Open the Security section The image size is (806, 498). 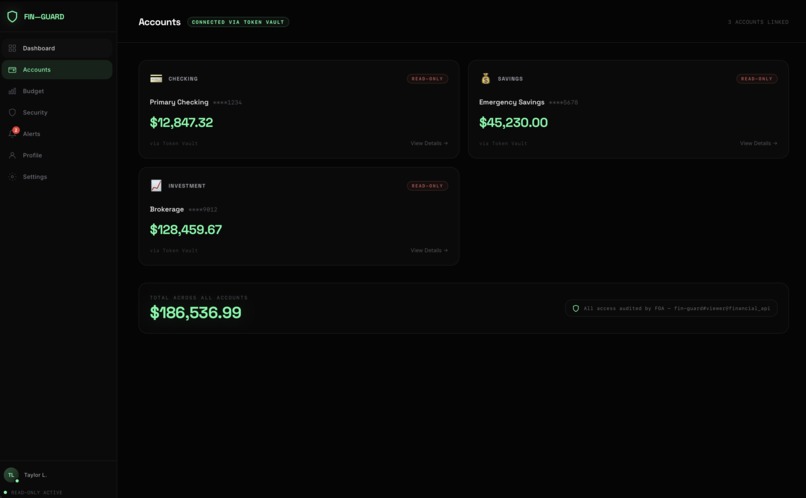[57, 113]
